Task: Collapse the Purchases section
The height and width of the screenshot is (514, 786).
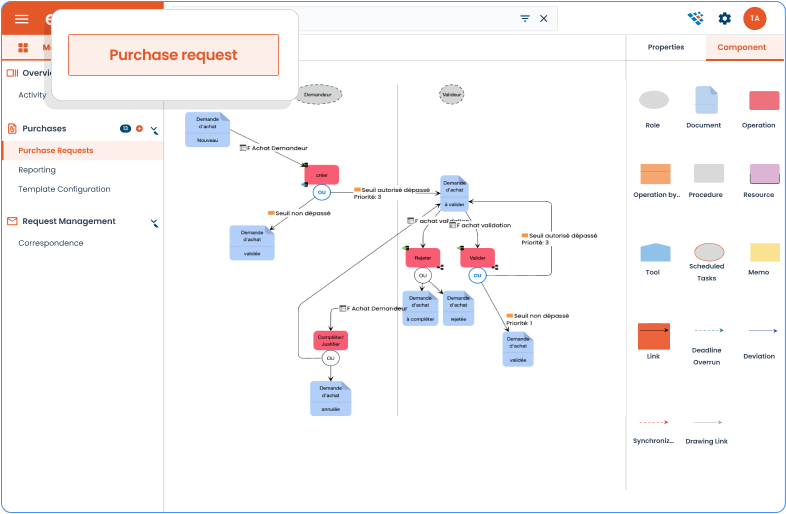Action: coord(154,130)
